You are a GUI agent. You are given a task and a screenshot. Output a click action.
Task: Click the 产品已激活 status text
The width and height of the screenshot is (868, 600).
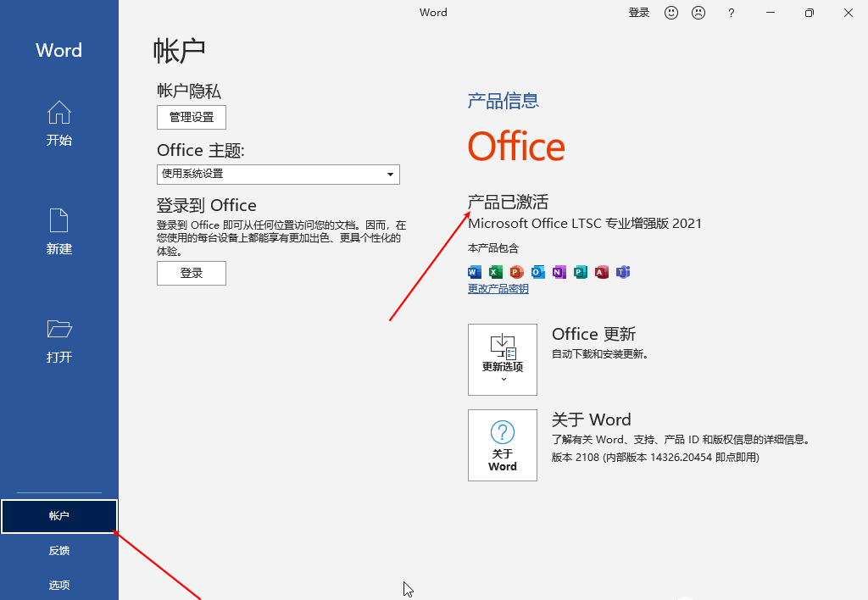click(508, 202)
